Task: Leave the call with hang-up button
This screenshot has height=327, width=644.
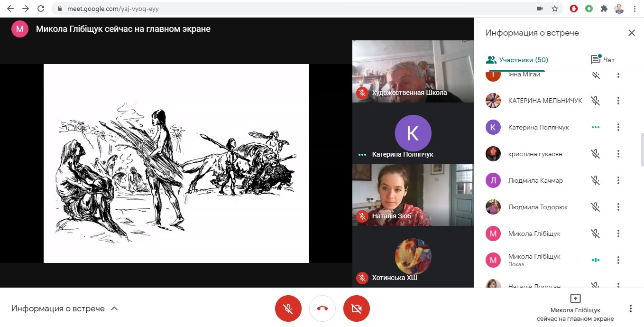Action: 322,308
